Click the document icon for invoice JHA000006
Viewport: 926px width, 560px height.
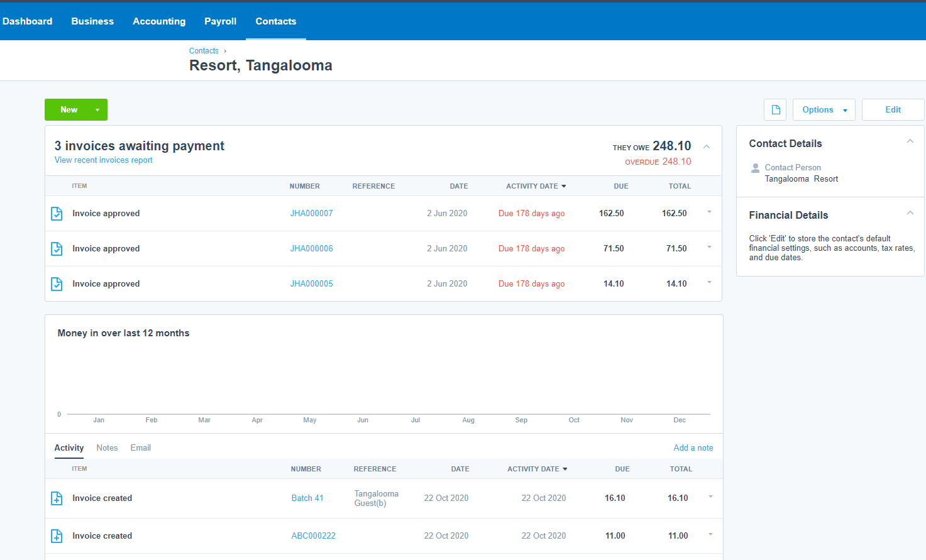[57, 249]
